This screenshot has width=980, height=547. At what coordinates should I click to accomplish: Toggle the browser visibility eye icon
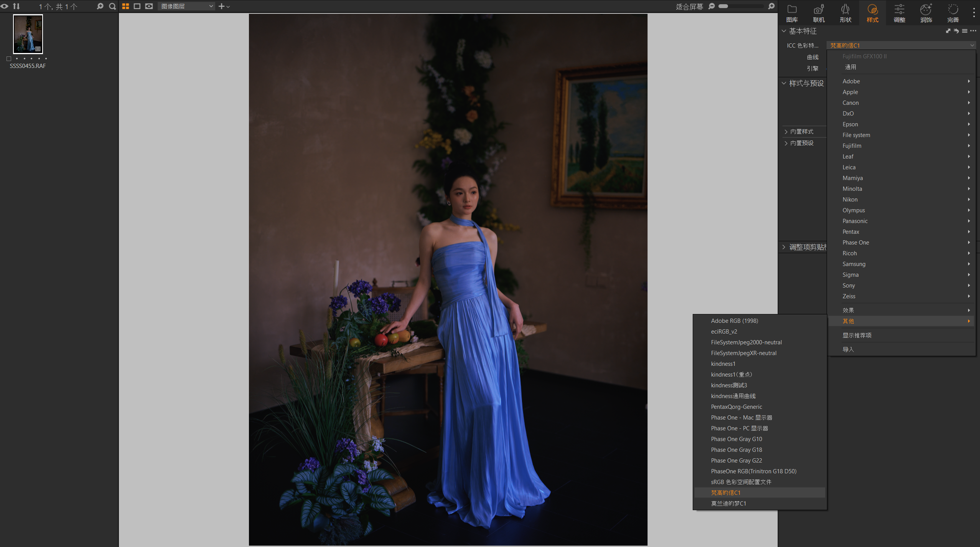click(5, 6)
